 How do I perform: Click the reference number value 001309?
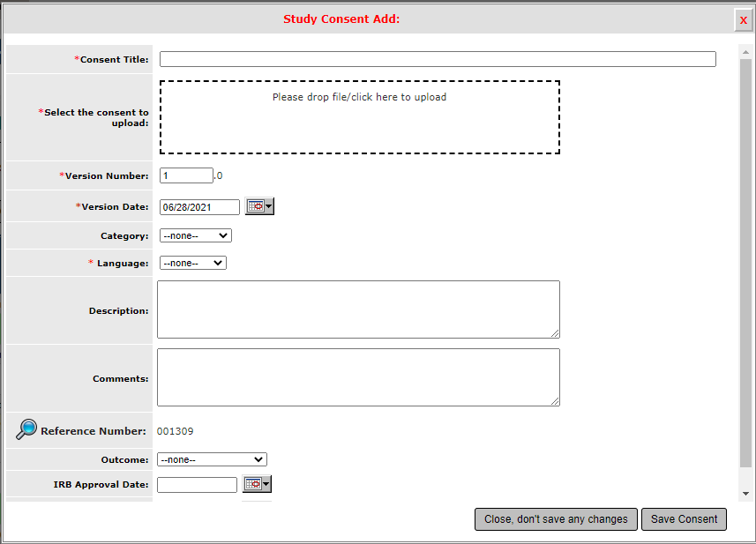[x=175, y=431]
